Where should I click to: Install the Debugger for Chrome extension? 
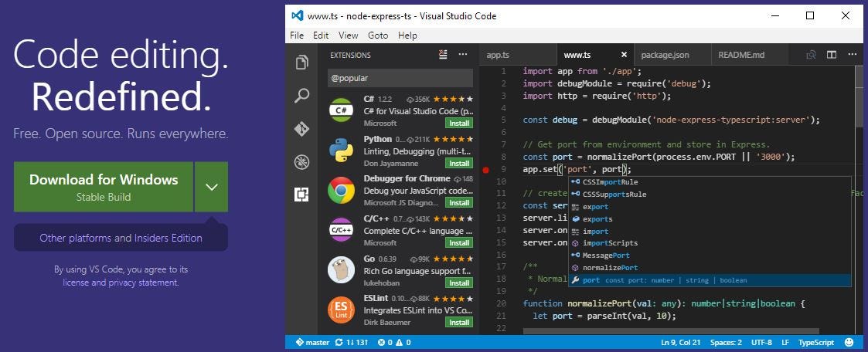(459, 203)
